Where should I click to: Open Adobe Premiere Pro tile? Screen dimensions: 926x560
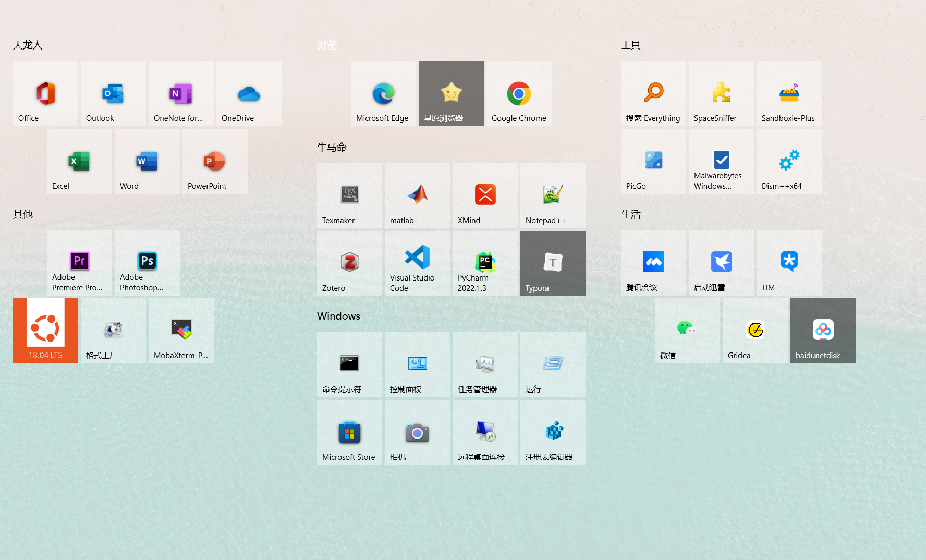[x=79, y=263]
